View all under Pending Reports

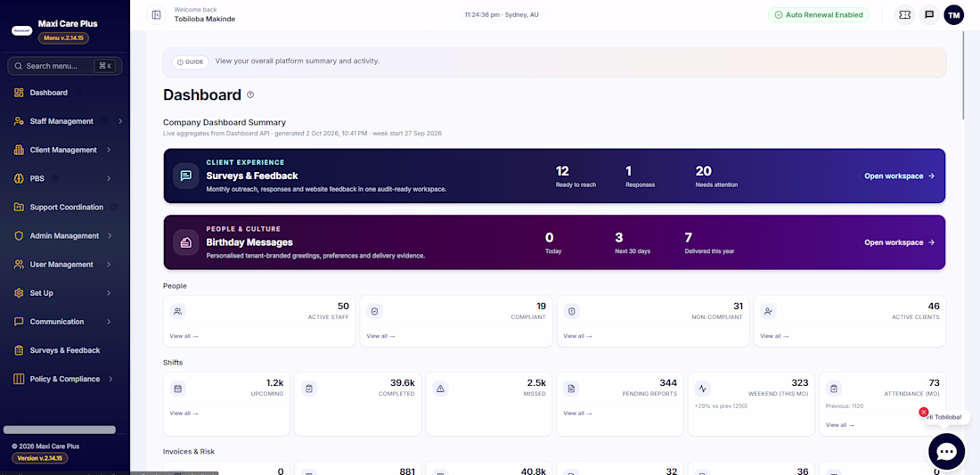[577, 414]
